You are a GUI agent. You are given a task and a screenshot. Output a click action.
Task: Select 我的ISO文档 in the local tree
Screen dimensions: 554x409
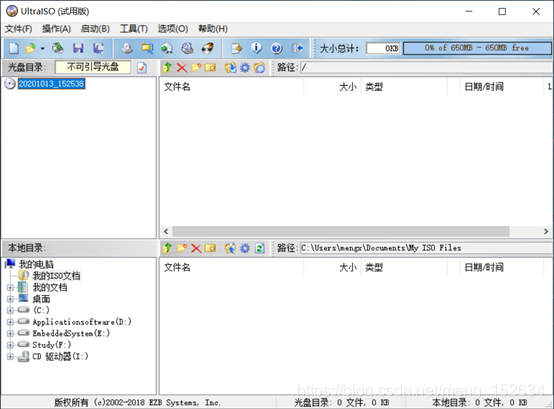(57, 276)
